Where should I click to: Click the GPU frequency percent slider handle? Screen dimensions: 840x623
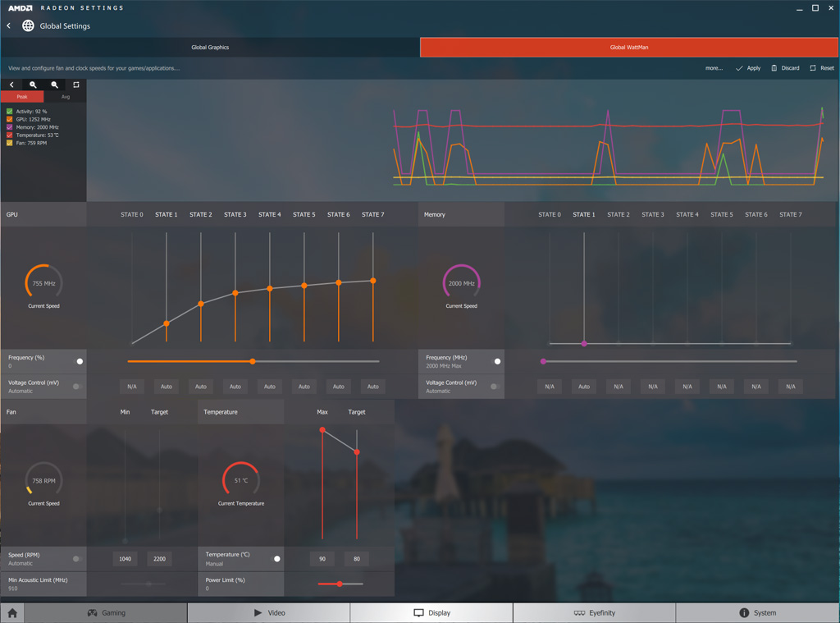(253, 361)
